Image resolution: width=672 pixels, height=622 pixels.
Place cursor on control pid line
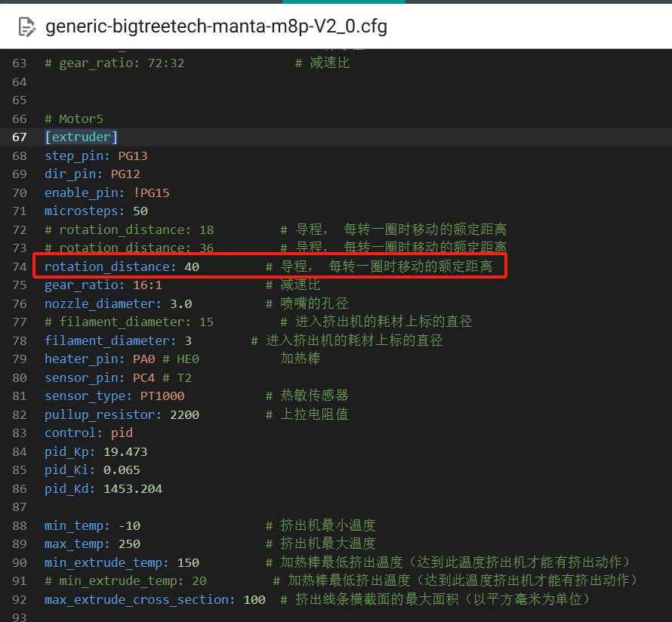[88, 433]
